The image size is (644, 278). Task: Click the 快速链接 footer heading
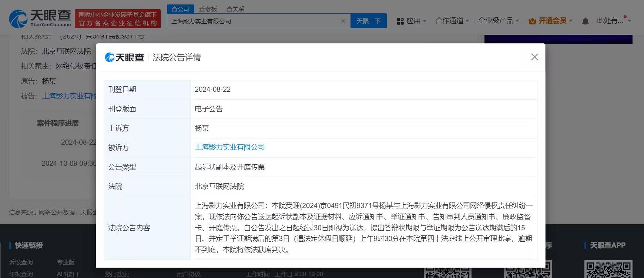(x=29, y=245)
